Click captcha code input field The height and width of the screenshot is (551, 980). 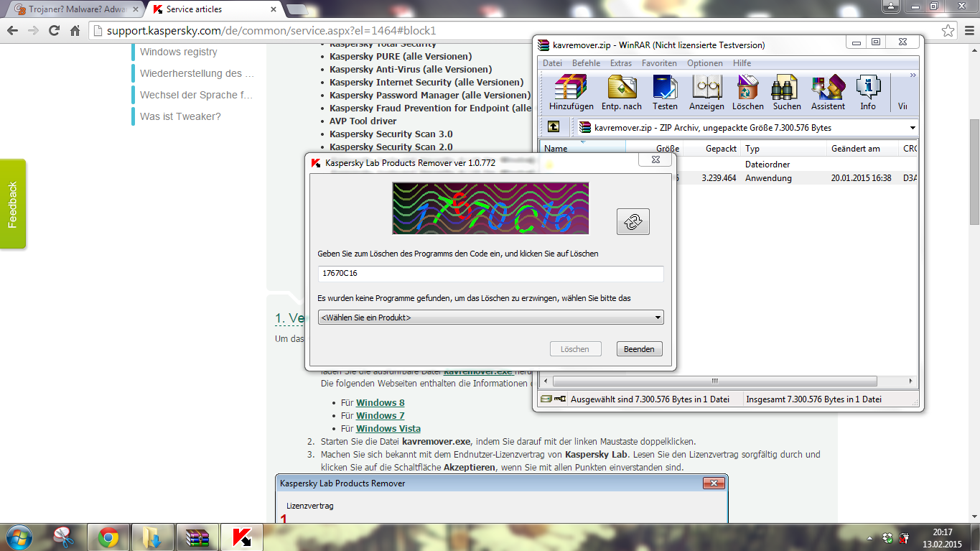[490, 274]
